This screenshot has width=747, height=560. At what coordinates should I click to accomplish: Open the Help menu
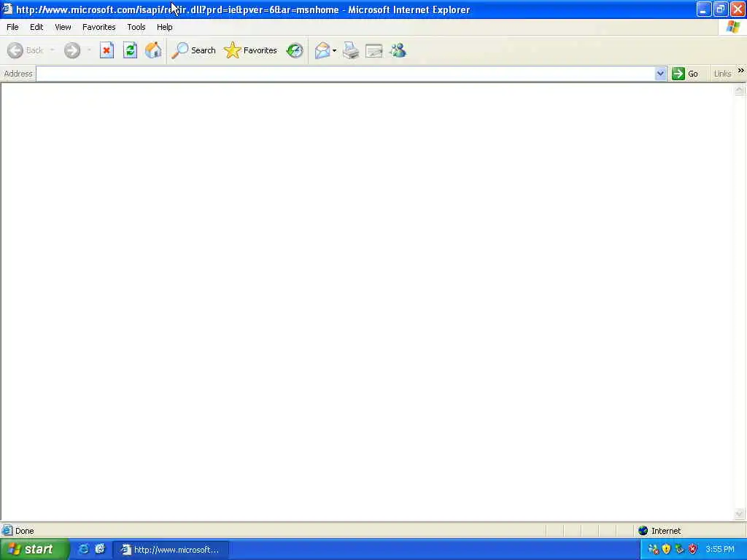click(164, 27)
